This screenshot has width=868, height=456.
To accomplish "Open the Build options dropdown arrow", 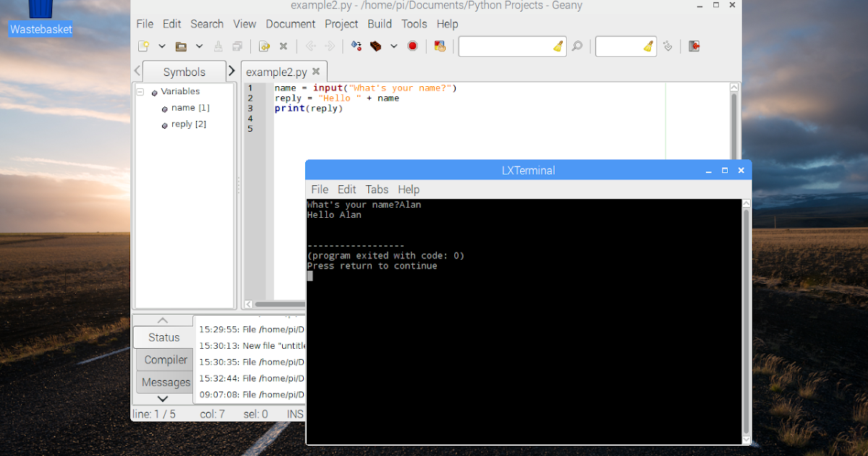I will [x=393, y=46].
